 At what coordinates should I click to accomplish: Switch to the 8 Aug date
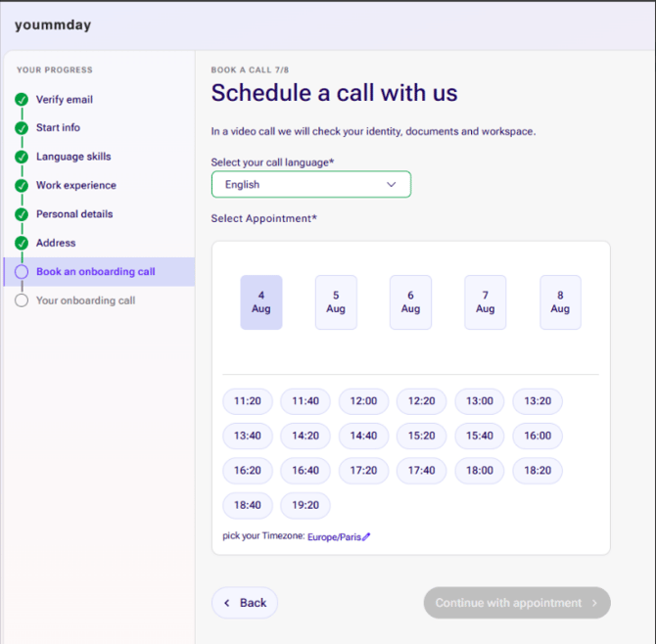point(560,302)
